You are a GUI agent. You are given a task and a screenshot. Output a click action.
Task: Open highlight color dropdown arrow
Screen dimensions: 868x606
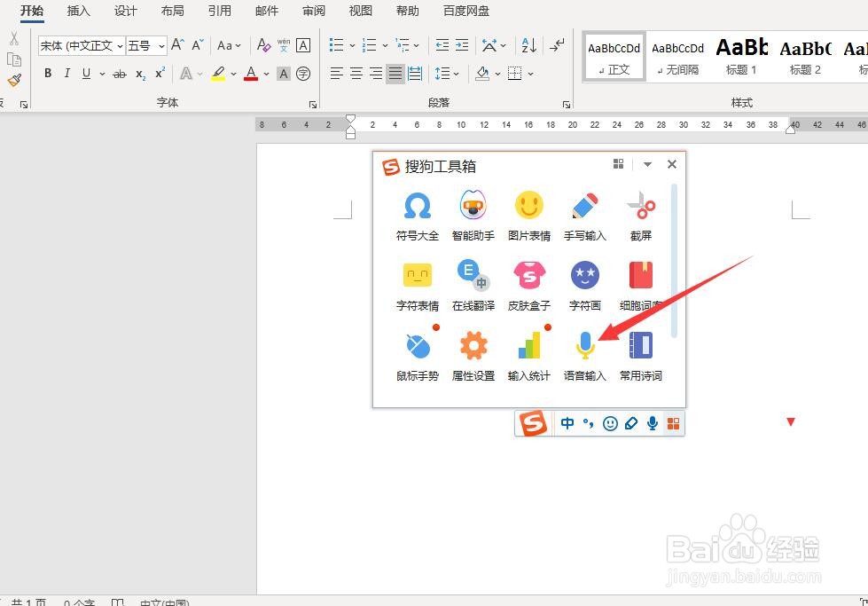coord(233,74)
